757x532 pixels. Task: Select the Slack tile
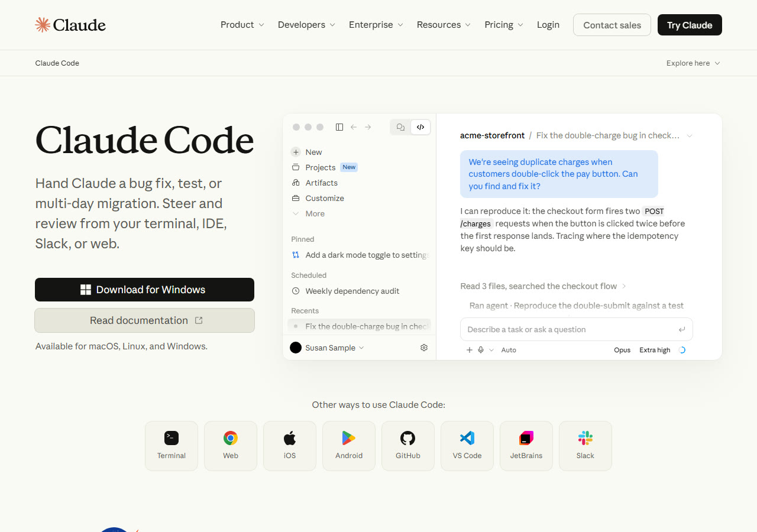[585, 446]
